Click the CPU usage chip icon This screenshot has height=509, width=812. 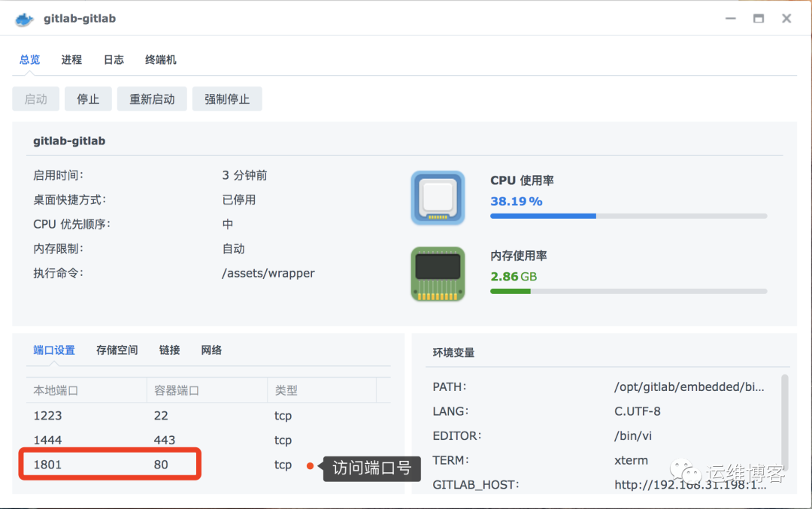coord(438,198)
